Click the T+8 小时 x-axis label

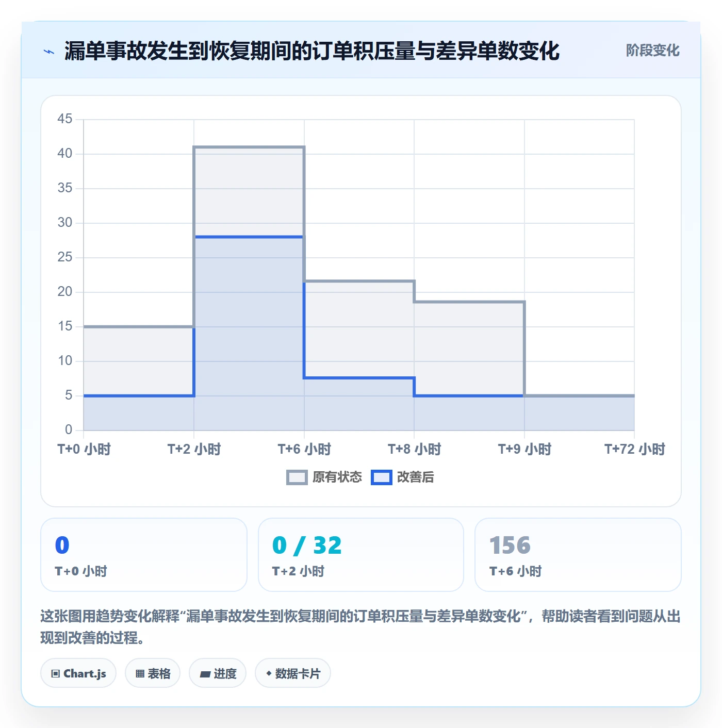tap(414, 449)
